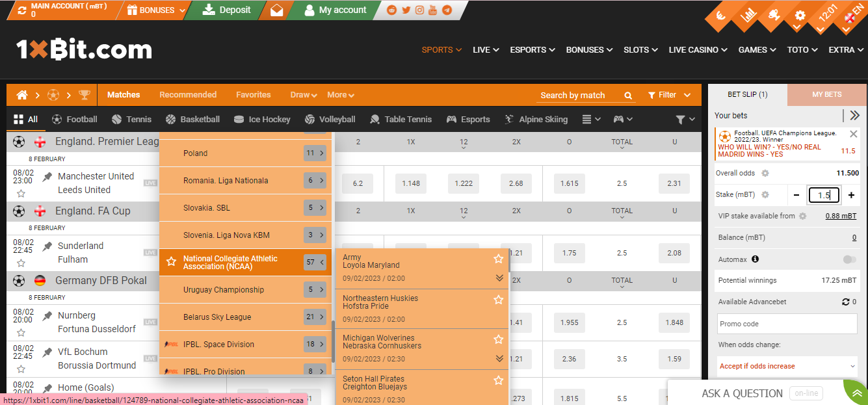Increase the stake with the plus button

click(x=852, y=194)
